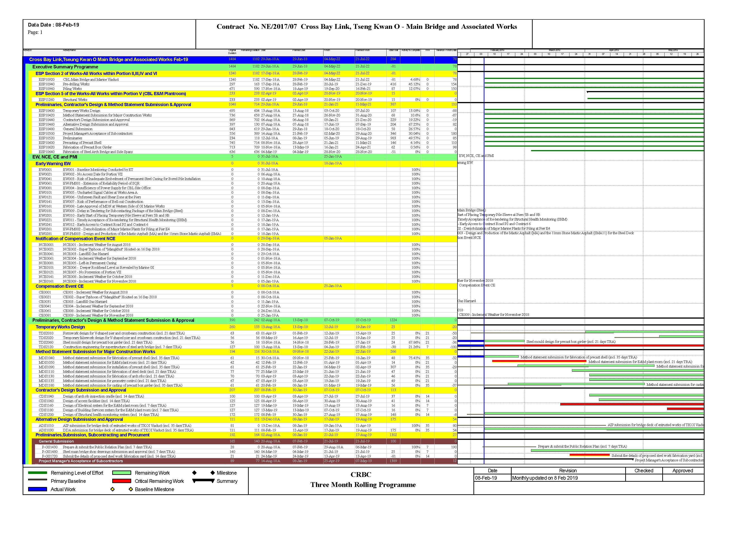The image size is (756, 535).
Task: Select the Original Duration column header
Action: (232, 52)
